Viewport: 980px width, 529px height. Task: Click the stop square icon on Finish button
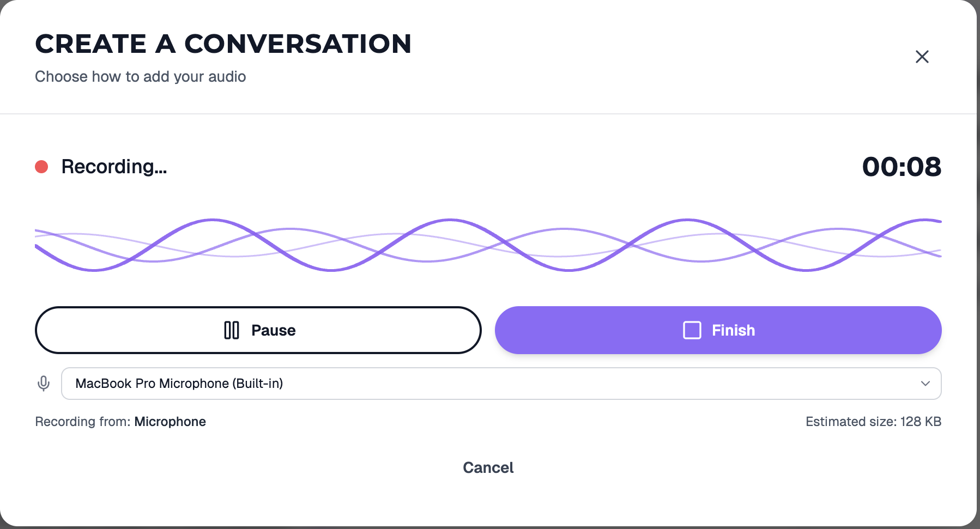(x=692, y=330)
